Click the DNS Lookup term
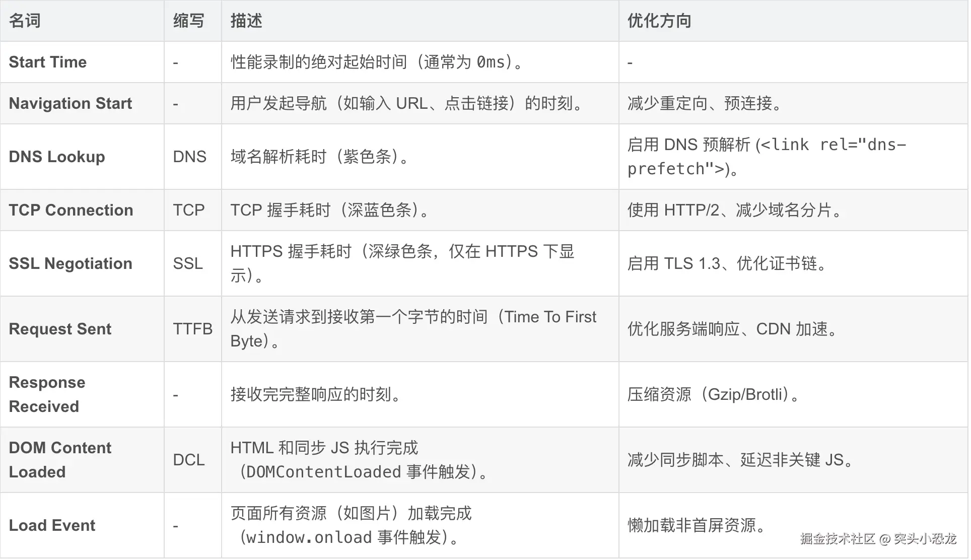The height and width of the screenshot is (560, 971). (57, 157)
